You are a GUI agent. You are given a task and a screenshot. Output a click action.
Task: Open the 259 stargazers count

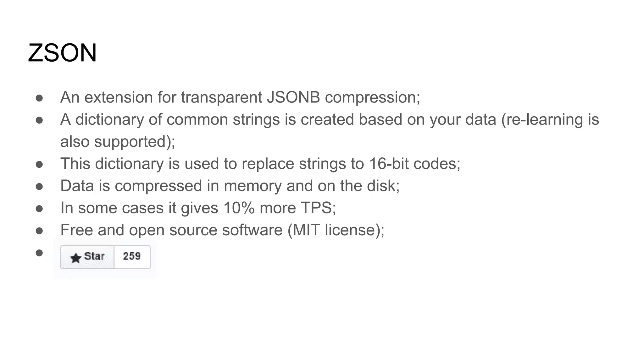tap(132, 257)
